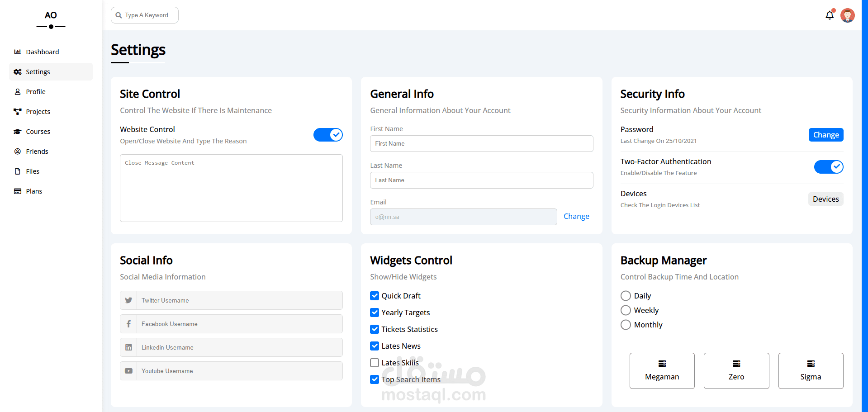Click the blue password Change button
This screenshot has width=868, height=412.
pos(825,135)
